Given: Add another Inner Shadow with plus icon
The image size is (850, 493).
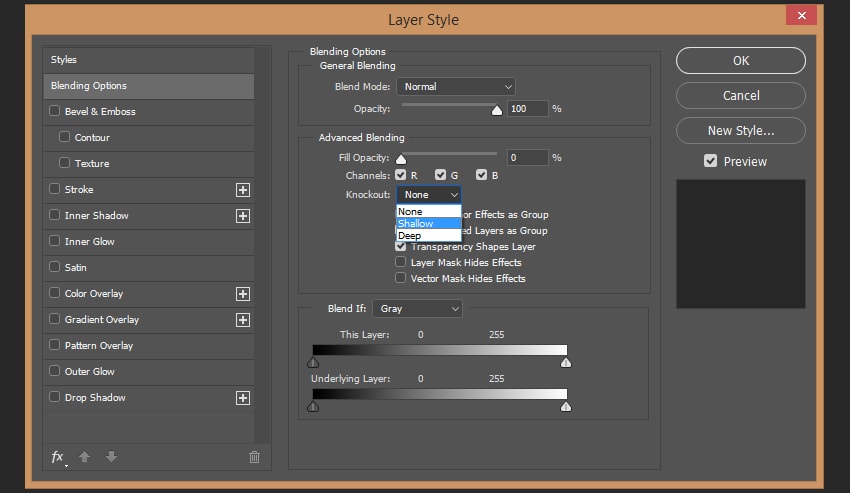Looking at the screenshot, I should click(242, 216).
